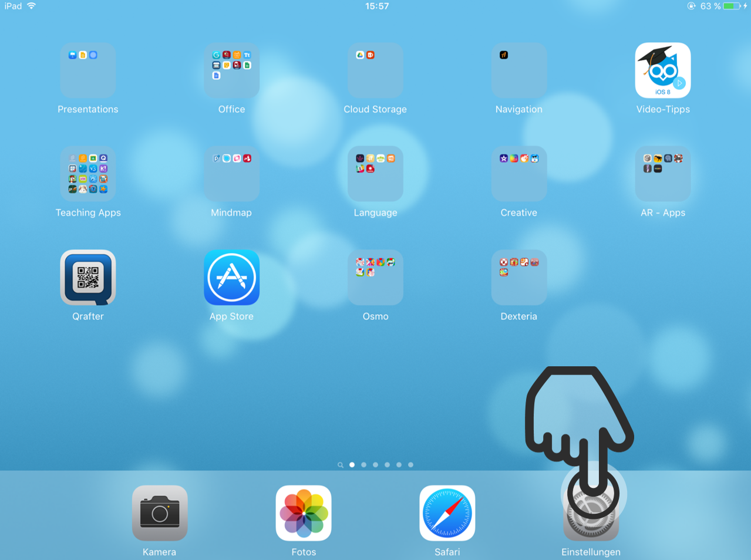Screen dimensions: 751x560
Task: Tap the Spotlight search magnifier in page dots
Action: (x=341, y=465)
